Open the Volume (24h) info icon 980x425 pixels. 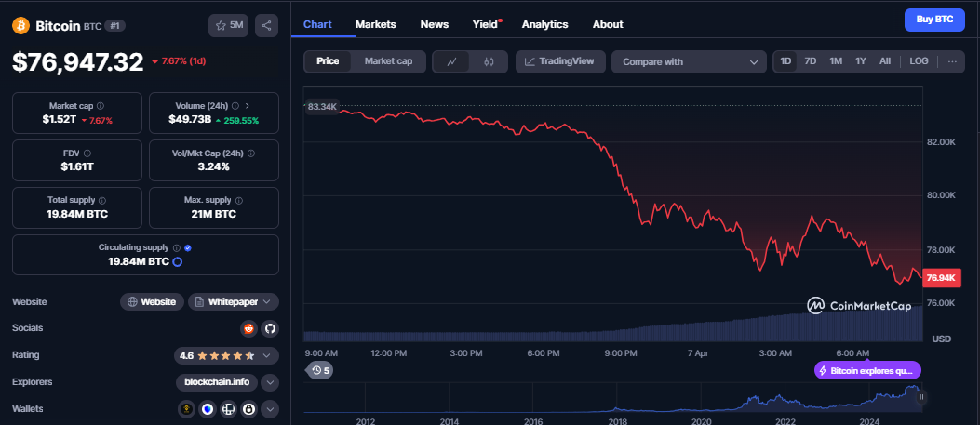point(235,106)
